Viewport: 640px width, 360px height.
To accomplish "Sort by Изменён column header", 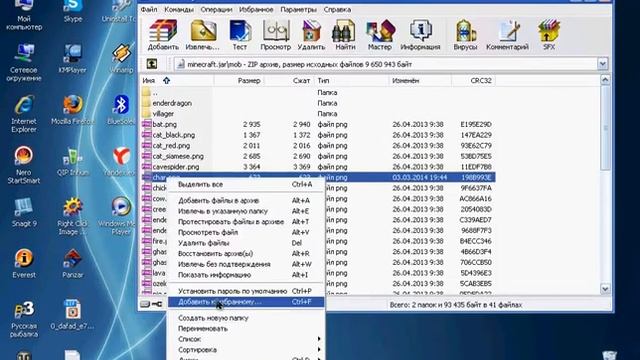I will coord(420,80).
